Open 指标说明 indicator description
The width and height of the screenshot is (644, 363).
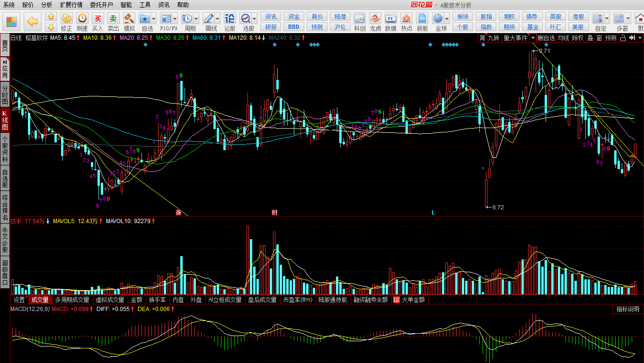(628, 309)
